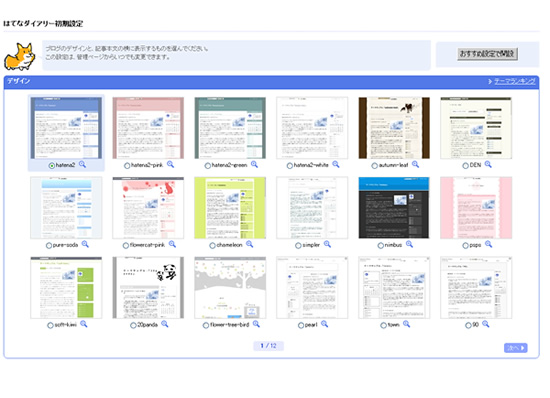The height and width of the screenshot is (398, 550).
Task: Choose the hatena2-pink theme radio button
Action: [x=127, y=166]
